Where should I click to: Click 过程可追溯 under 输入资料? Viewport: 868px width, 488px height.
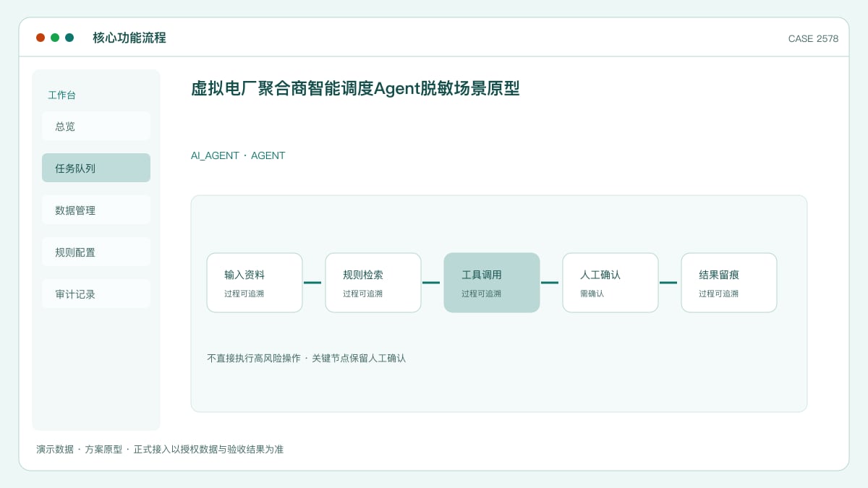(x=244, y=294)
